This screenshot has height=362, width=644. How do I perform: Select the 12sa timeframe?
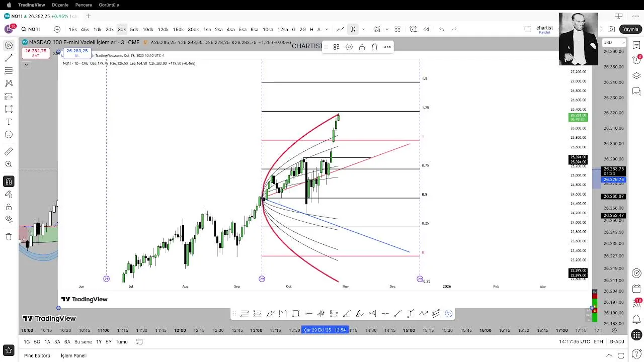click(283, 29)
